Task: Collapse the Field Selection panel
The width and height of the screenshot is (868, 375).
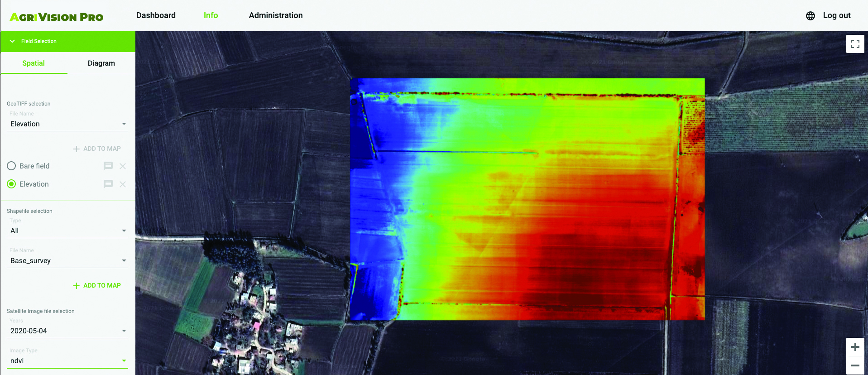Action: pyautogui.click(x=13, y=41)
